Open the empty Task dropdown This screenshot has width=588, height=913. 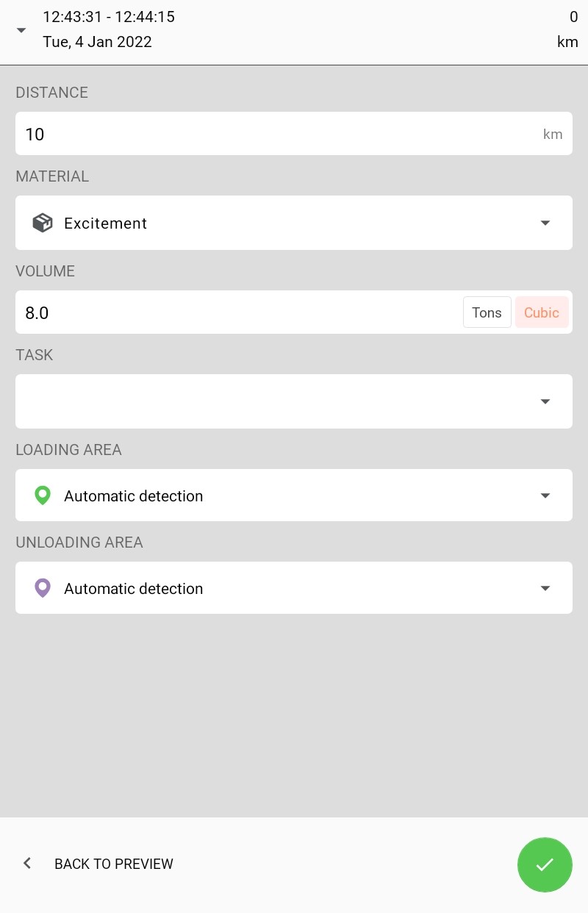coord(294,401)
